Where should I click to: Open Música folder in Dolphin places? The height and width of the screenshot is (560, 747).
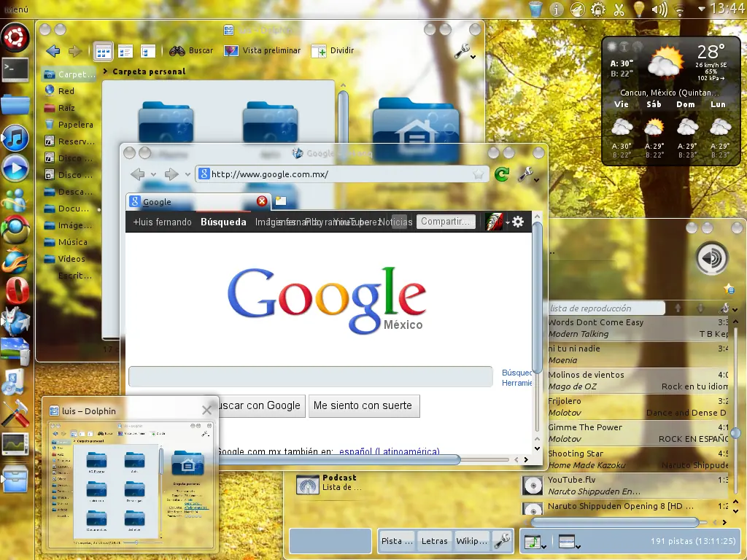pos(68,242)
